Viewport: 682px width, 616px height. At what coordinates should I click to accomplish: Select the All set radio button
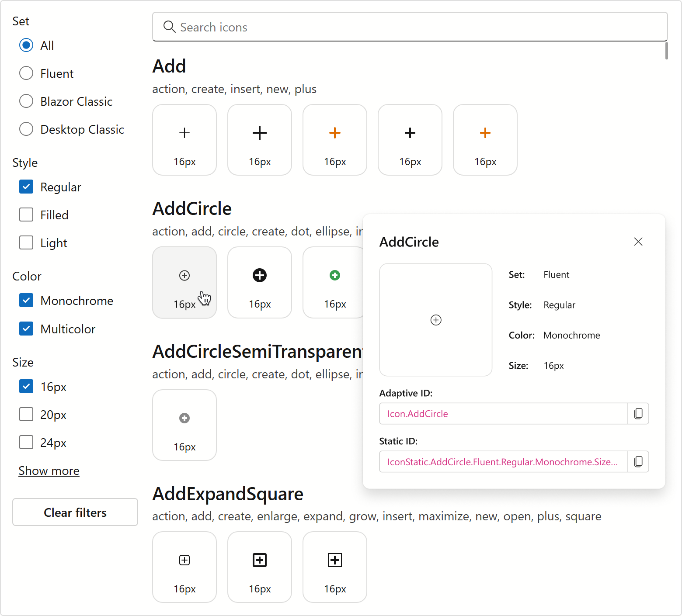click(x=26, y=45)
